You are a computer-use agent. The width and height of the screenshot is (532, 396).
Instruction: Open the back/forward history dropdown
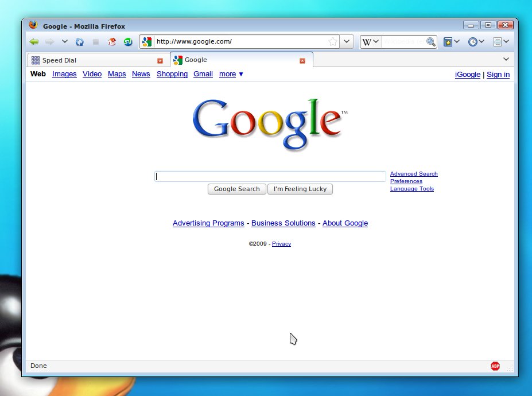click(64, 41)
